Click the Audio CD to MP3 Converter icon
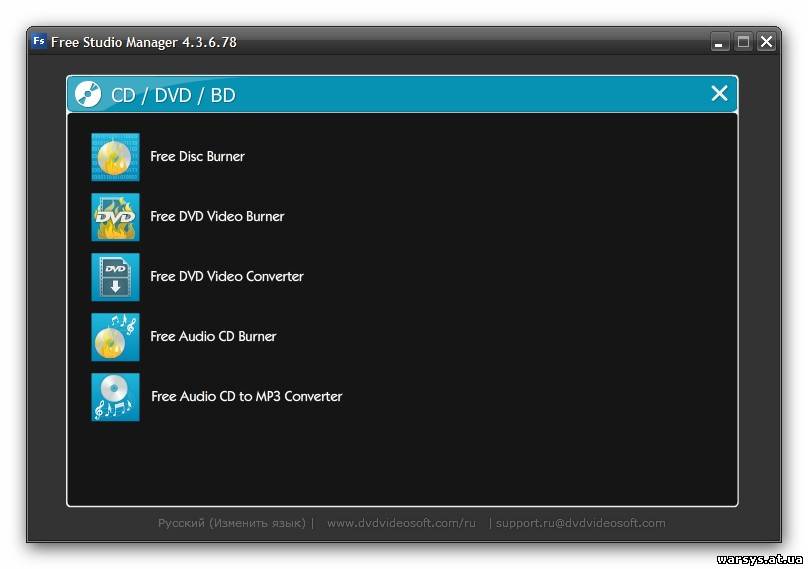Screen dimensions: 808x569 click(x=115, y=397)
